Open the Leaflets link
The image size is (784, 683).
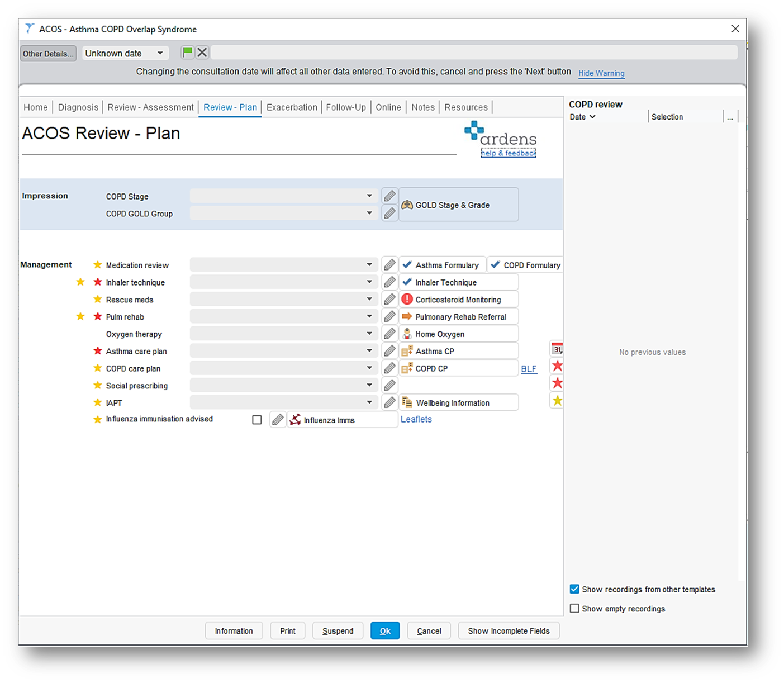coord(416,419)
